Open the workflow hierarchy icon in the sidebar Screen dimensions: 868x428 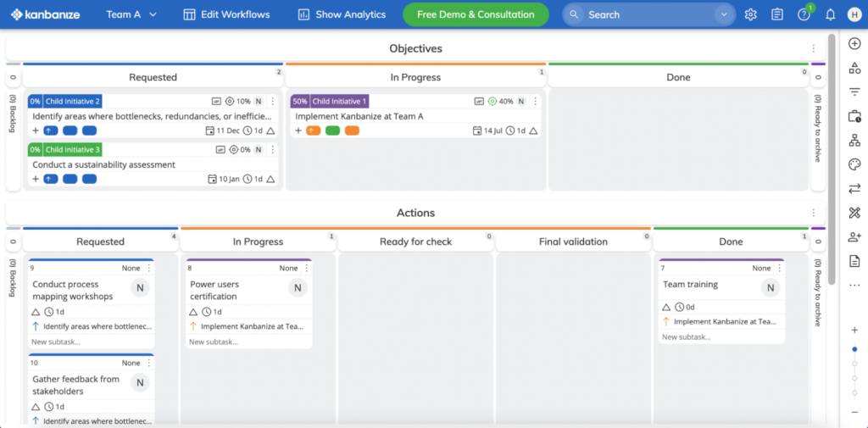854,140
